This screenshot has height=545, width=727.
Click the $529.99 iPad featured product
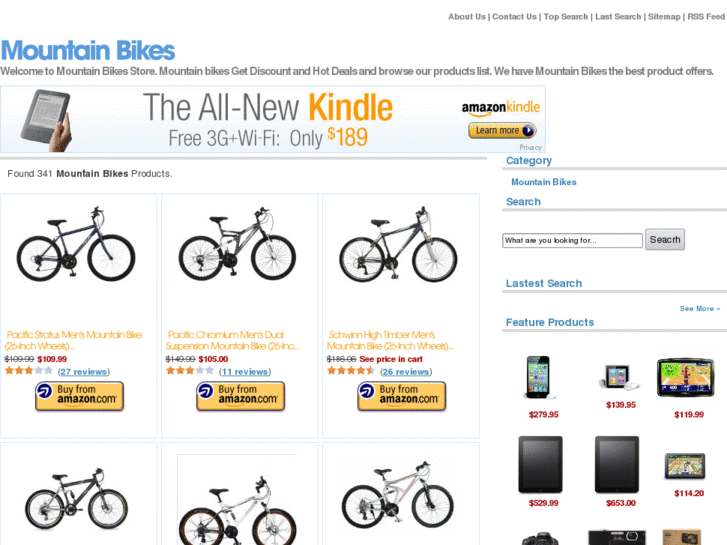pyautogui.click(x=540, y=464)
